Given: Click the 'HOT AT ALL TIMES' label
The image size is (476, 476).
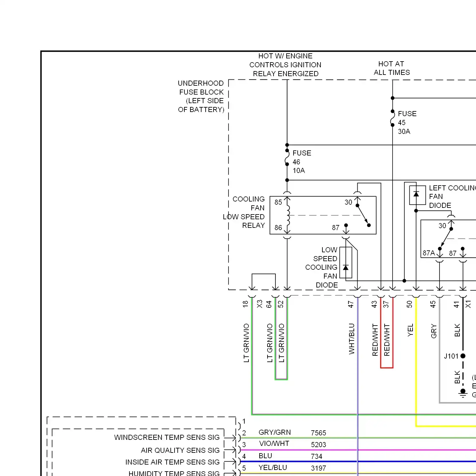Looking at the screenshot, I should click(392, 68).
